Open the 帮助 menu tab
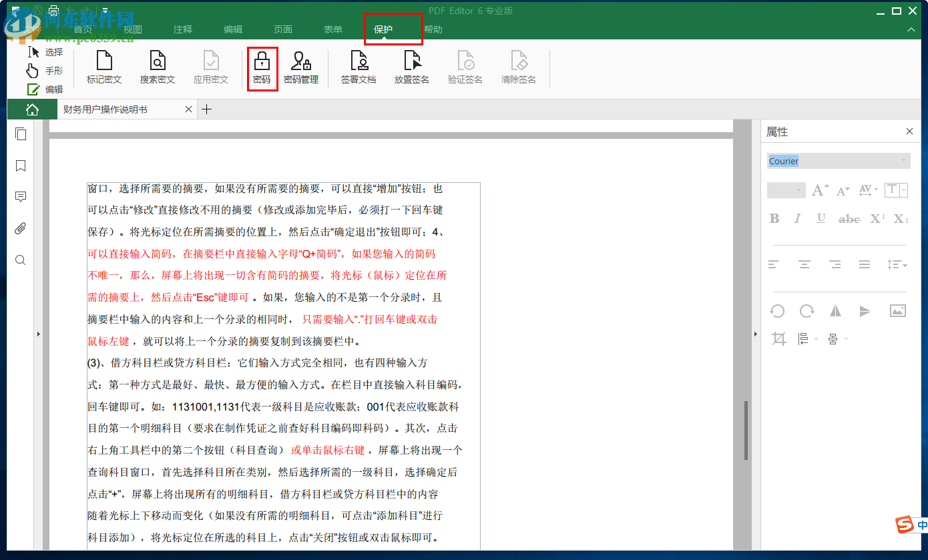The height and width of the screenshot is (560, 928). pos(432,29)
